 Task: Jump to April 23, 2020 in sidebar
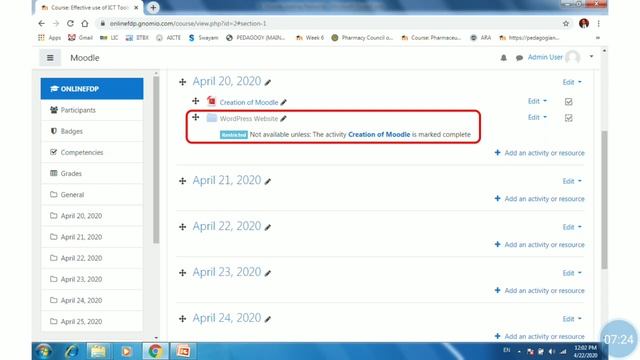92,279
